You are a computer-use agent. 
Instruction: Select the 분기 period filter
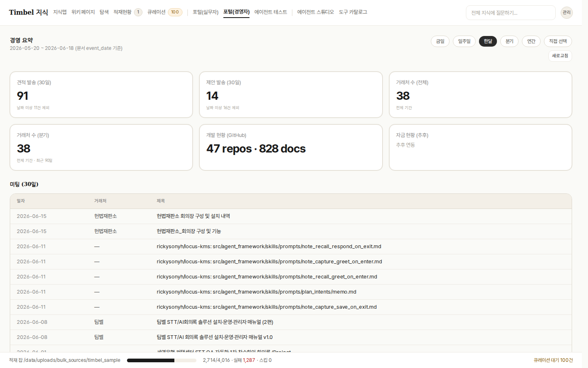click(510, 41)
